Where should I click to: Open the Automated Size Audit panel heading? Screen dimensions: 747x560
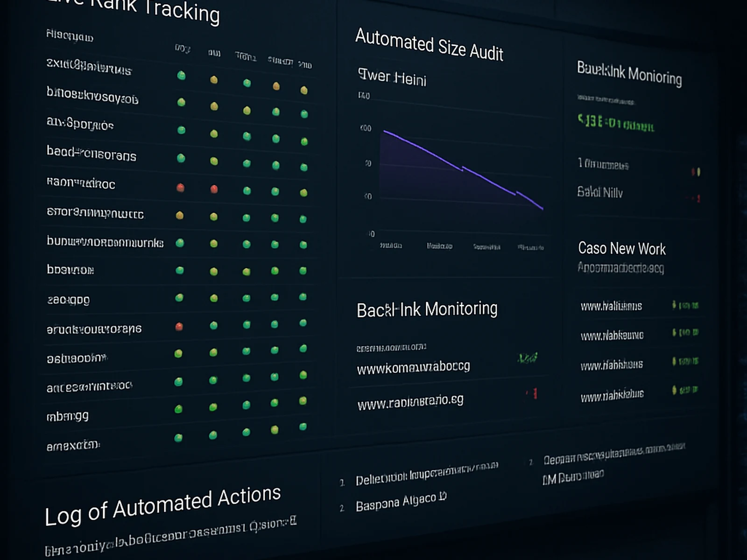[429, 45]
